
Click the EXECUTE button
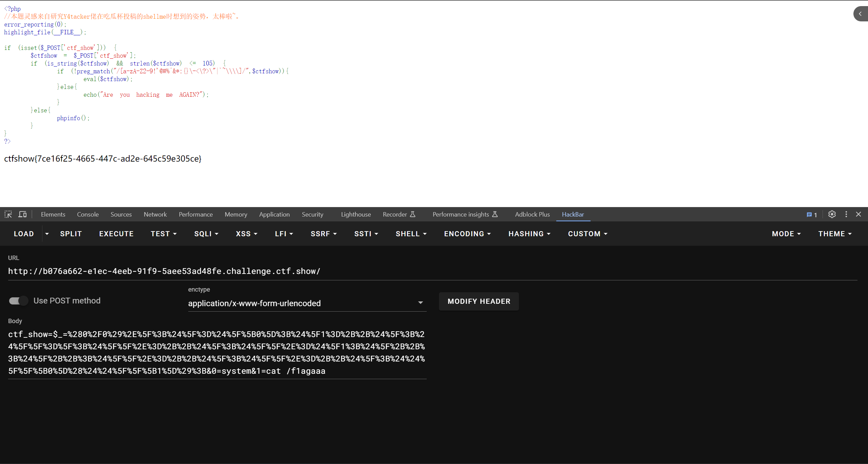coord(116,234)
